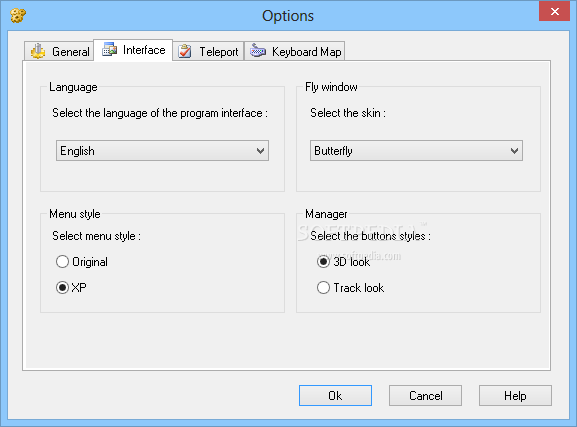Open Help for the options dialog
The width and height of the screenshot is (577, 427).
(x=515, y=396)
